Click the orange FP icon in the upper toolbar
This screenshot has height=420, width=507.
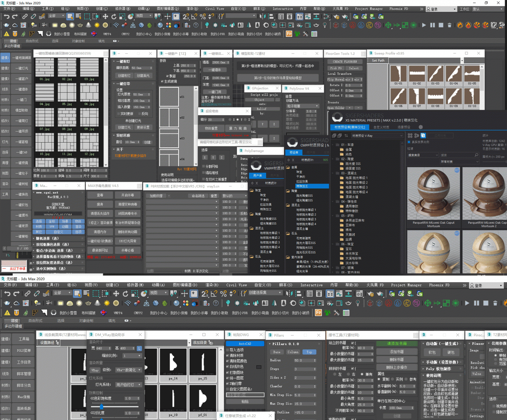point(289,34)
